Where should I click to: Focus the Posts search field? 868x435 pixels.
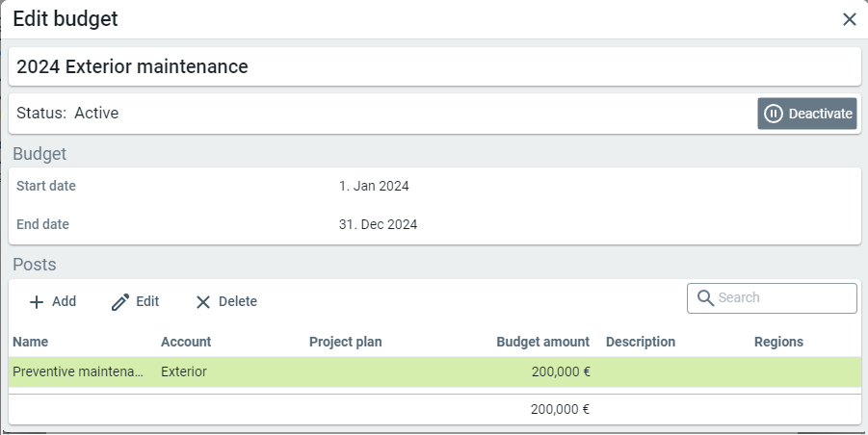(782, 298)
